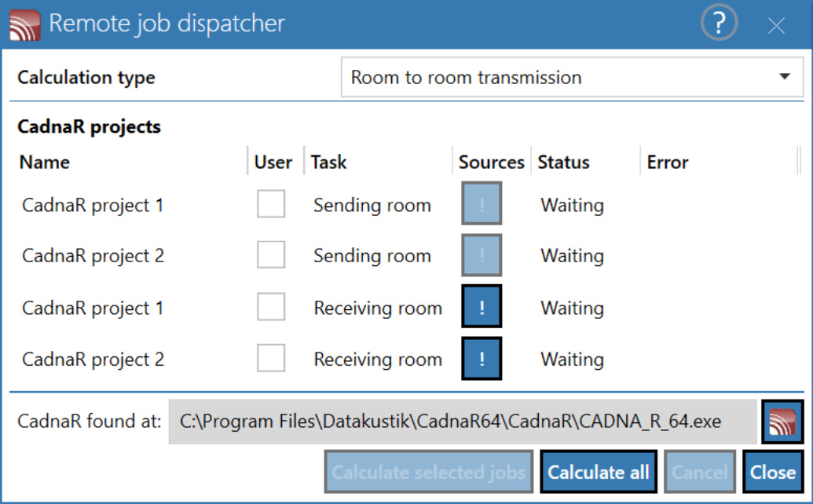Screen dimensions: 813x504
Task: Click the Close button
Action: (x=773, y=472)
